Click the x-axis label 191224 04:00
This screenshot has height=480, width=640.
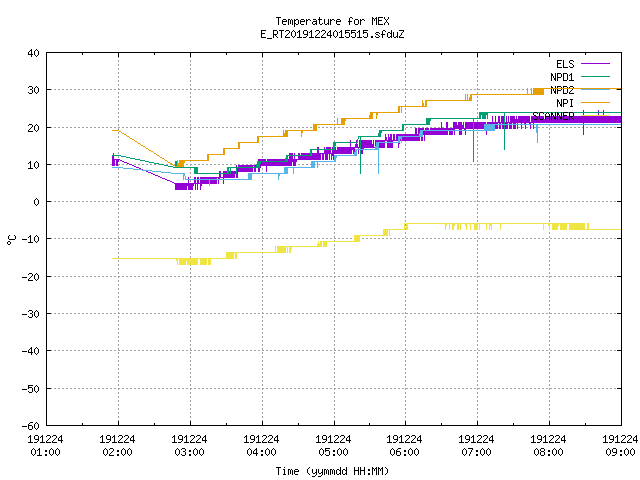261,446
